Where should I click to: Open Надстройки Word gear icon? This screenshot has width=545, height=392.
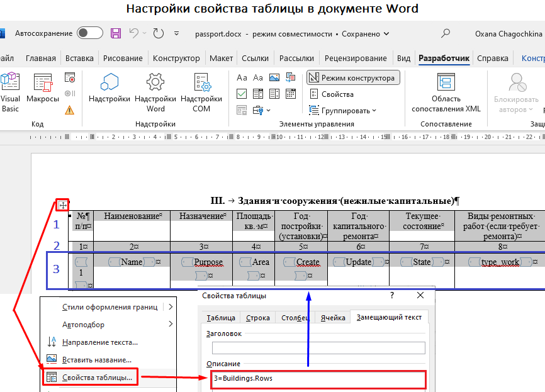coord(155,83)
